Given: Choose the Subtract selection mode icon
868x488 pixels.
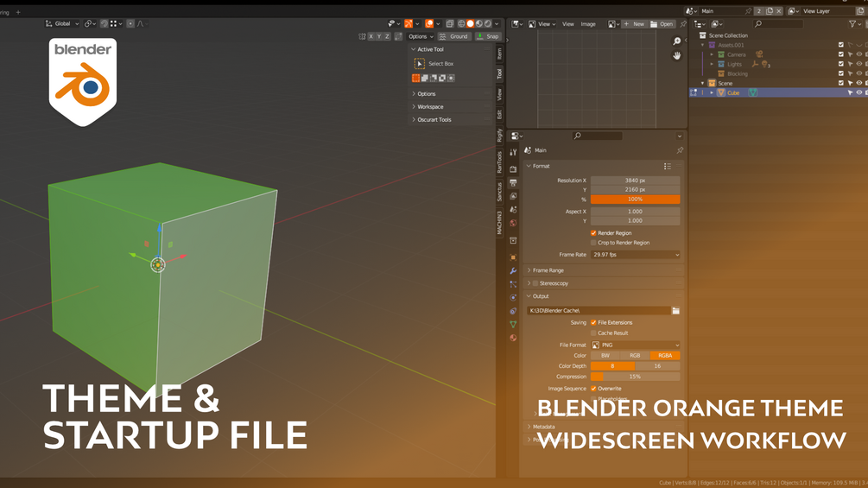Looking at the screenshot, I should click(x=434, y=78).
